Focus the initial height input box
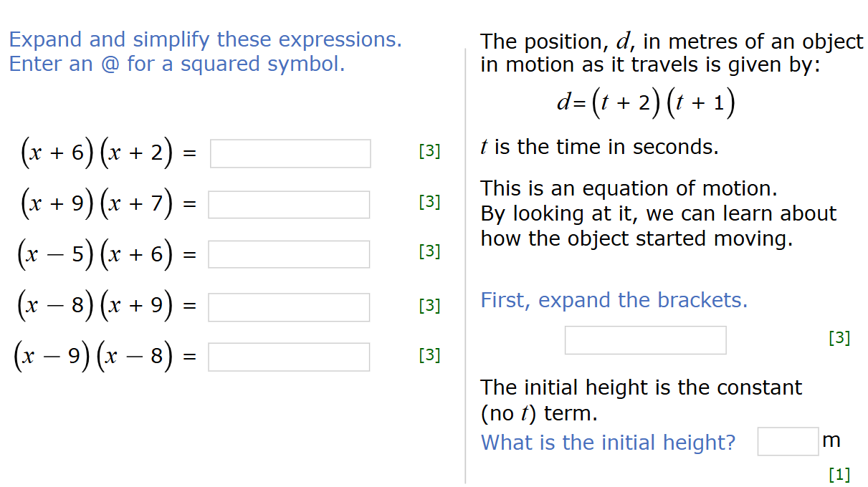The image size is (868, 487). 788,441
